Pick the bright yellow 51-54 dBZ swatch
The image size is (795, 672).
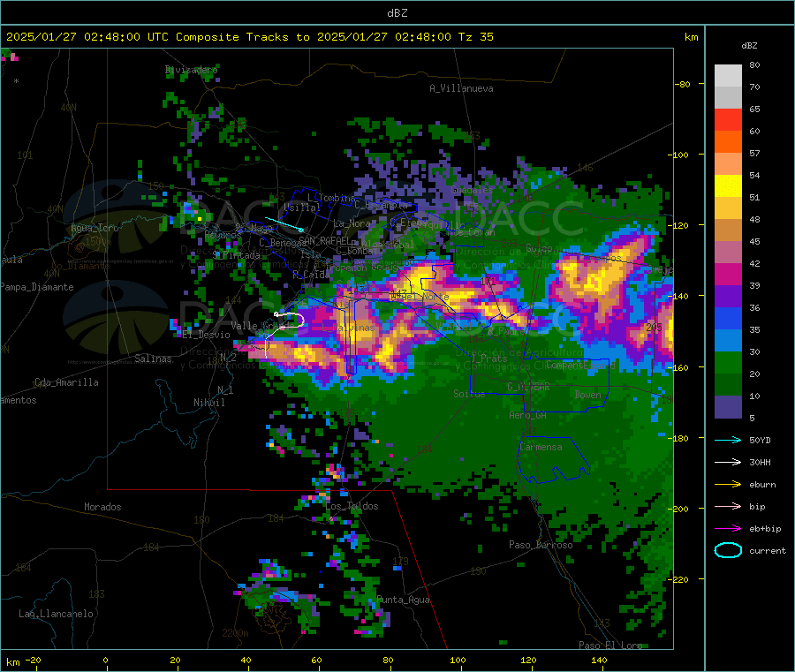click(728, 186)
